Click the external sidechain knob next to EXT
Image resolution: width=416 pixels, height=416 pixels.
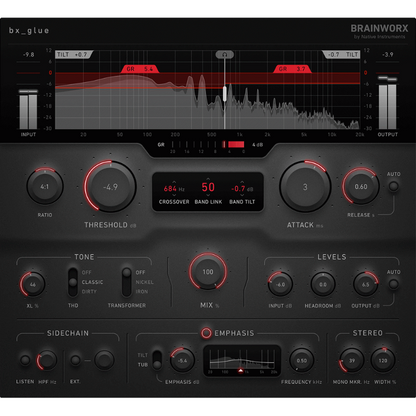tap(104, 360)
